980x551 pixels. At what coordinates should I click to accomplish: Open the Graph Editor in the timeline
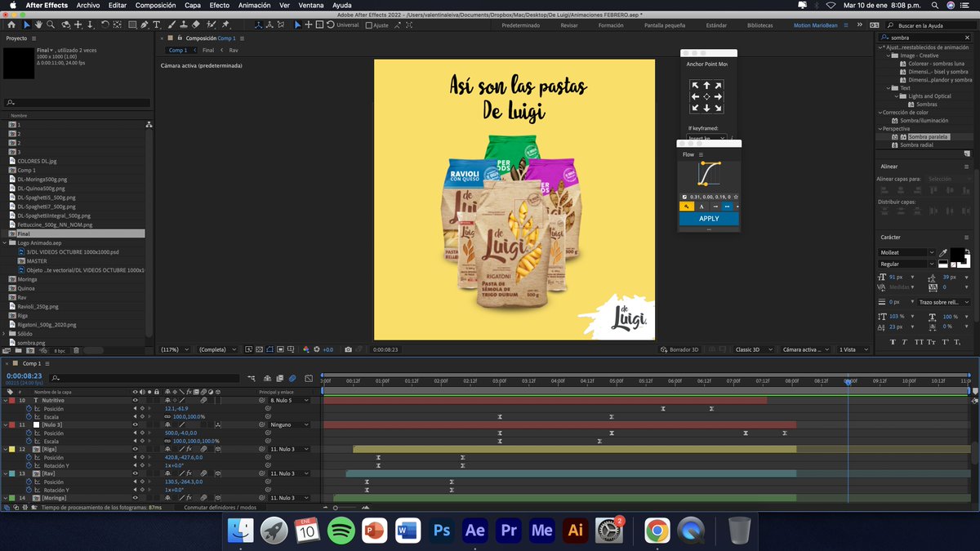coord(309,379)
